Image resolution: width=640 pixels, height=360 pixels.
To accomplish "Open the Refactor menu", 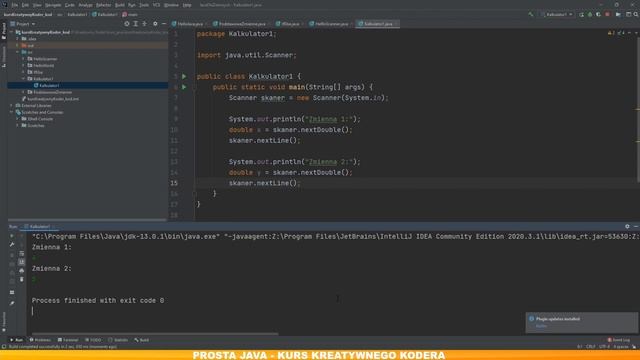I will (x=103, y=5).
